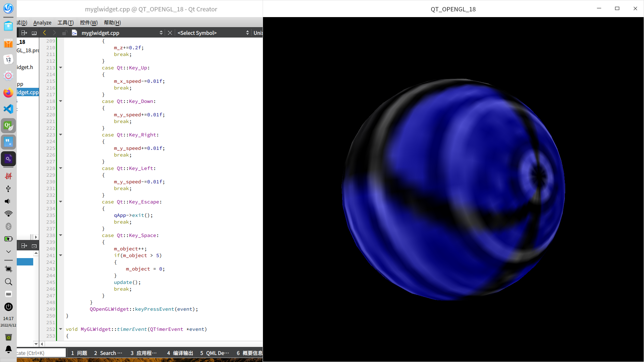Collapse the Key_Up case fold marker
This screenshot has height=362, width=644.
click(x=61, y=68)
